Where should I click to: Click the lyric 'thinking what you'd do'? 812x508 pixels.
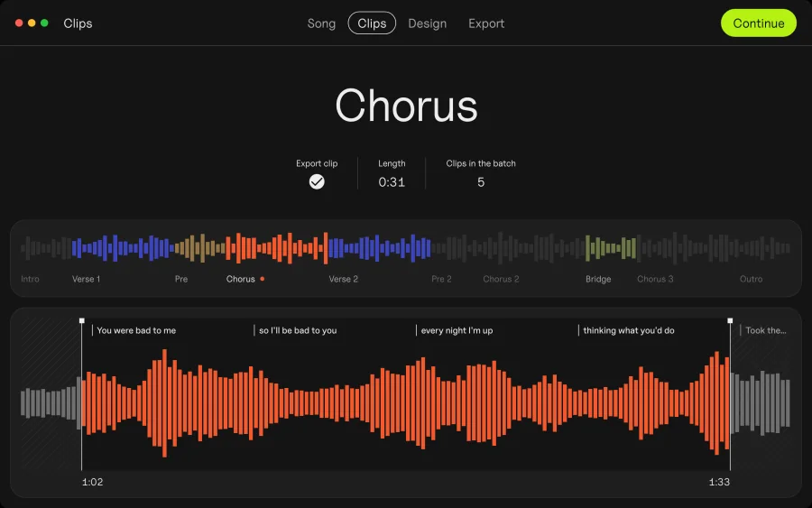click(x=629, y=330)
